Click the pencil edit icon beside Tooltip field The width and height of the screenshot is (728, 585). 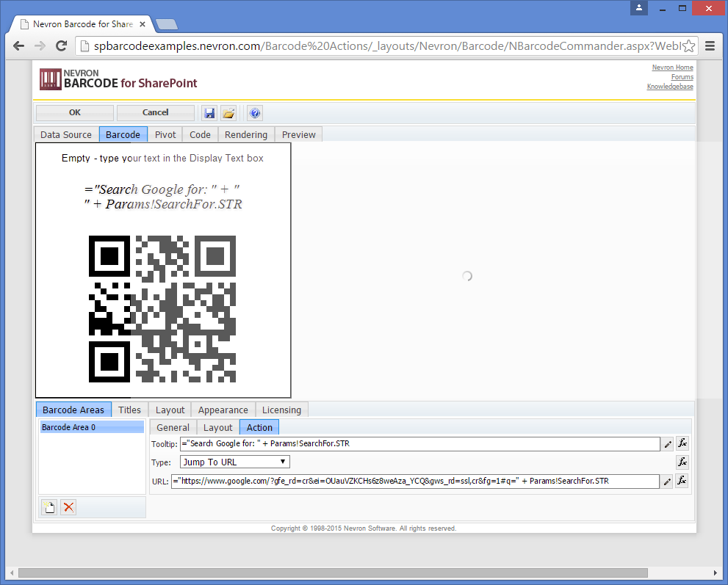coord(668,444)
